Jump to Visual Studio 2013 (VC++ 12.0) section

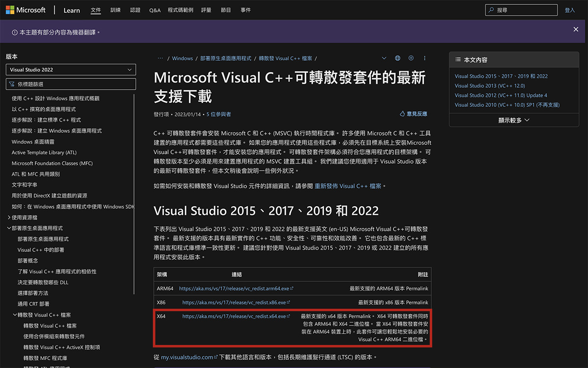(x=490, y=86)
